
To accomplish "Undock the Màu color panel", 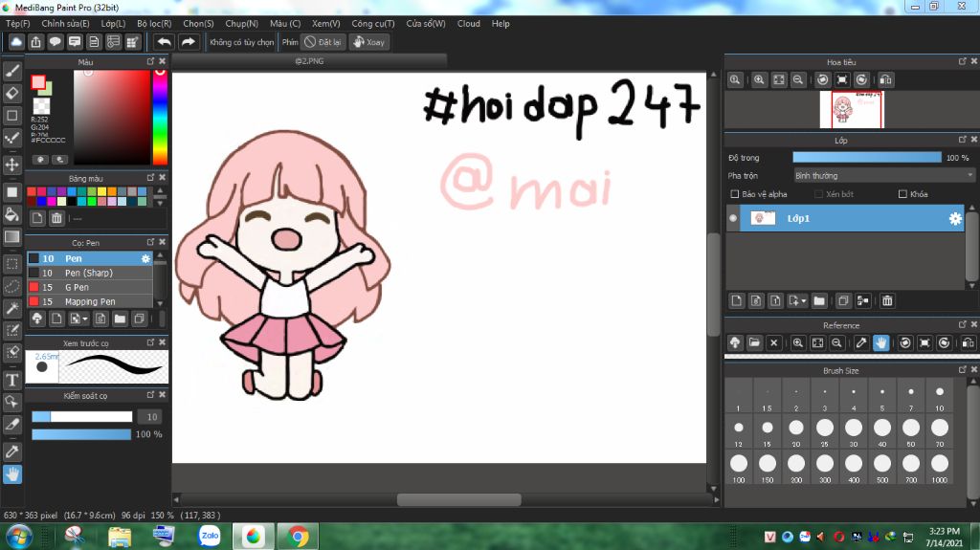I will (150, 61).
